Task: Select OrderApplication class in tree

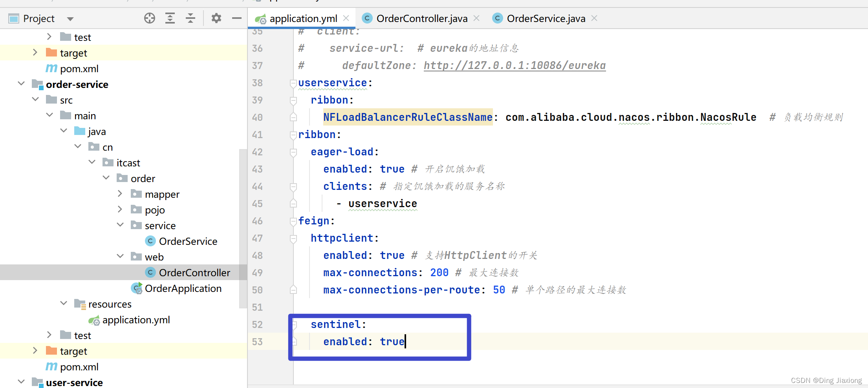Action: click(183, 288)
